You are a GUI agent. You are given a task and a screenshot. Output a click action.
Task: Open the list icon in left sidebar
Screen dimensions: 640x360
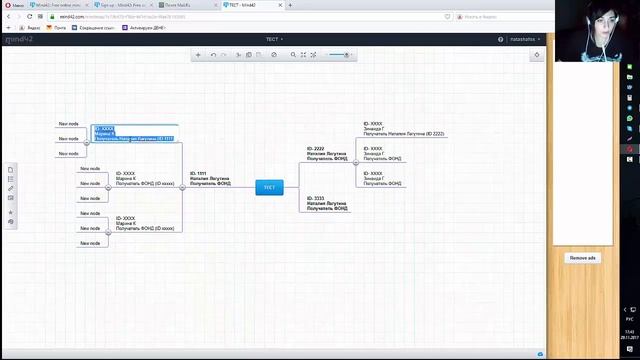coord(11,179)
